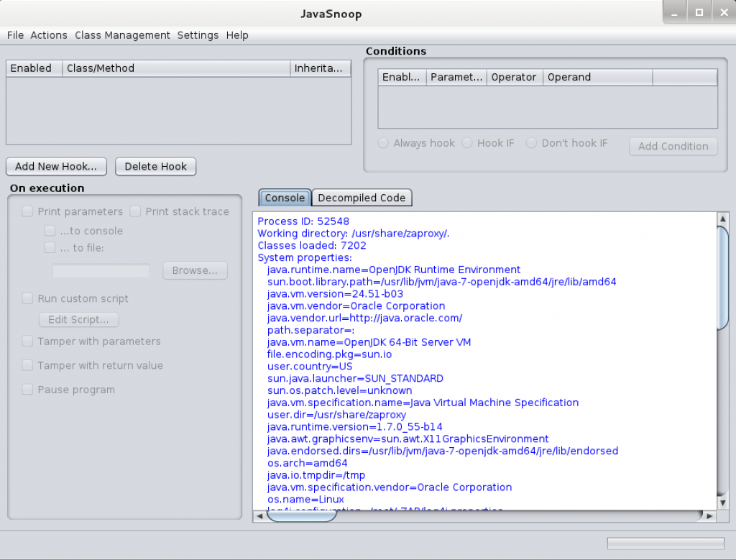Click the horizontal scroll left arrow

tap(259, 516)
